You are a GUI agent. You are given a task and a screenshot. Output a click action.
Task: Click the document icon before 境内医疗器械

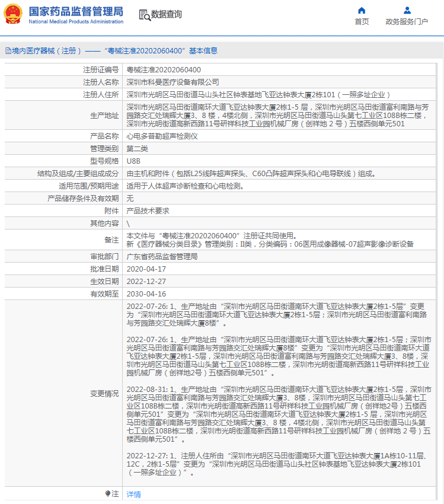(8, 51)
